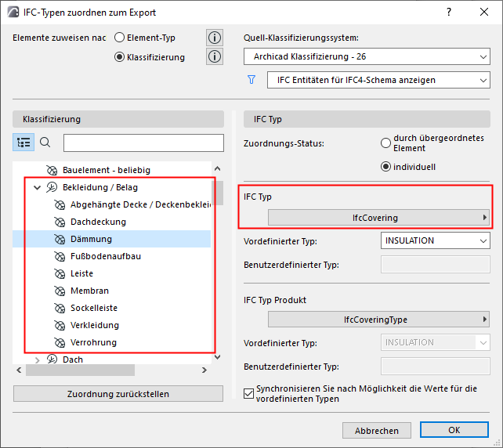Viewport: 503px width, 448px height.
Task: Toggle the tree view icon button
Action: (x=24, y=142)
